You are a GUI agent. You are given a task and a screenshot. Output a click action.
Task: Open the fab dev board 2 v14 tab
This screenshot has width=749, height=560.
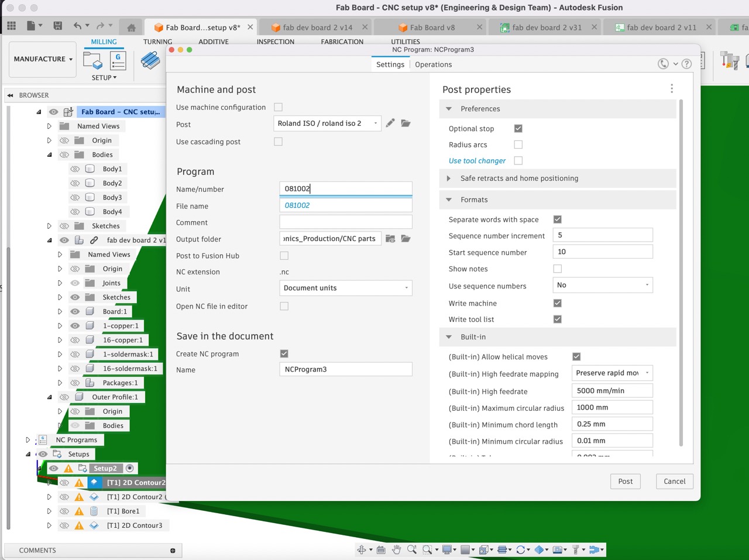318,28
